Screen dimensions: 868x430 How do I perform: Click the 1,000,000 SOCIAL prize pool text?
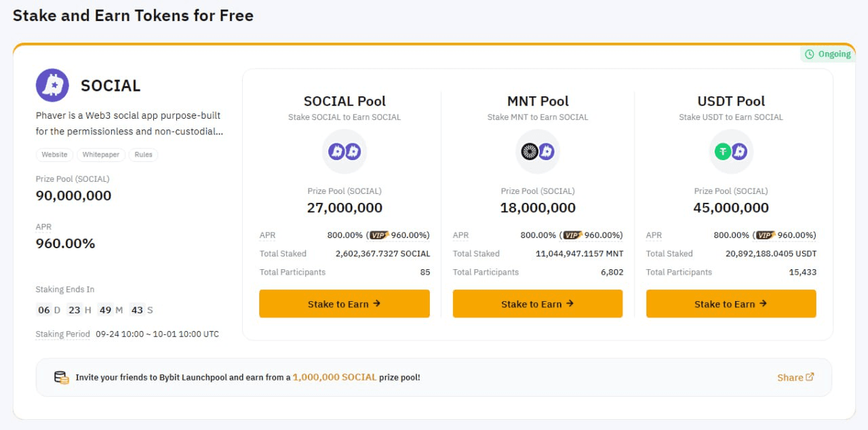tap(334, 377)
